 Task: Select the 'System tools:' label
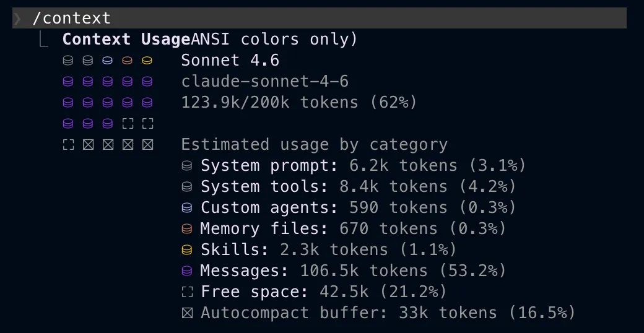click(x=264, y=187)
